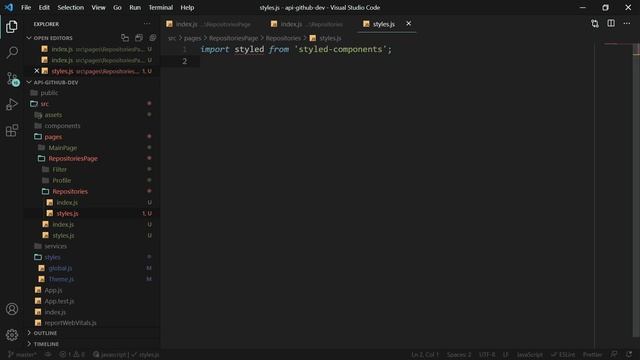Split the editor to the right

pos(611,24)
